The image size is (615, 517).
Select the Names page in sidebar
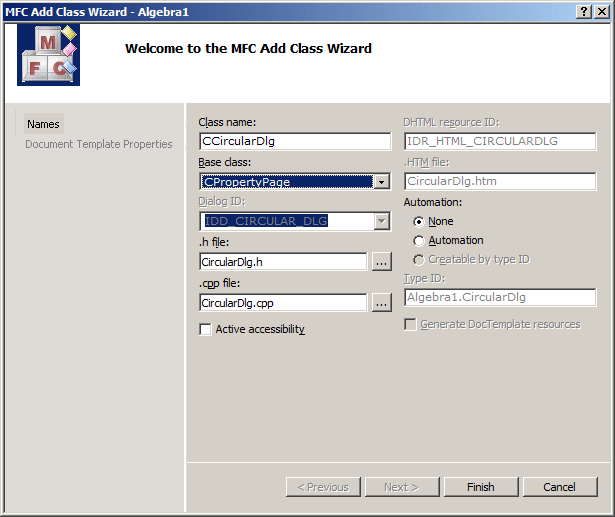click(44, 124)
